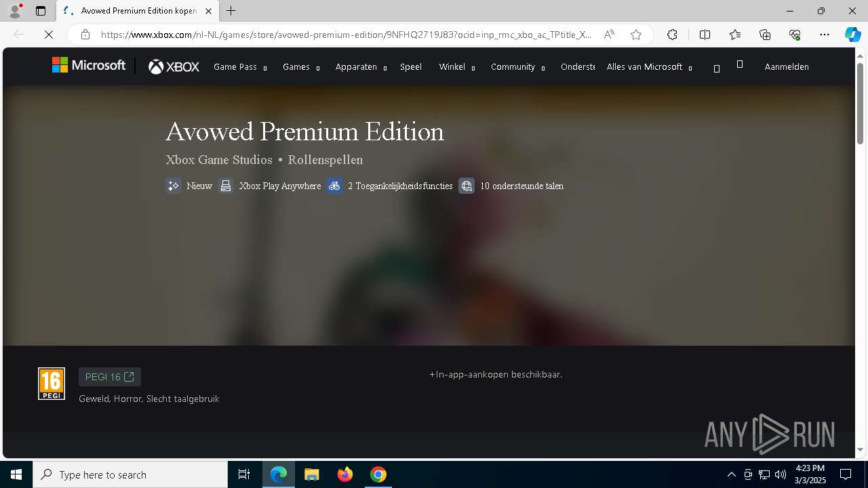This screenshot has height=488, width=868.
Task: Click the browser address bar
Action: (x=346, y=35)
